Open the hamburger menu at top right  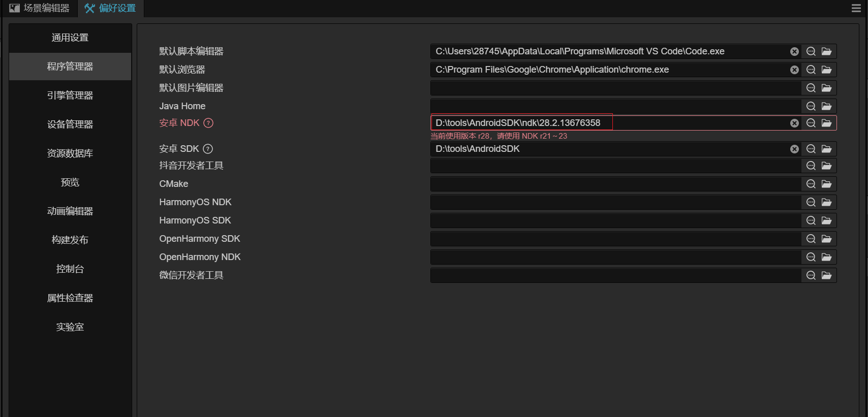[856, 8]
